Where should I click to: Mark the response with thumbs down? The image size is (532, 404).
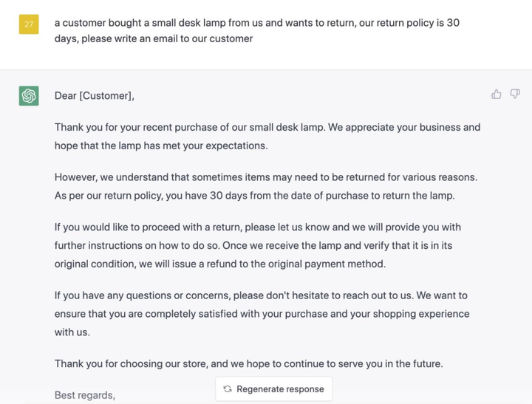(x=515, y=94)
